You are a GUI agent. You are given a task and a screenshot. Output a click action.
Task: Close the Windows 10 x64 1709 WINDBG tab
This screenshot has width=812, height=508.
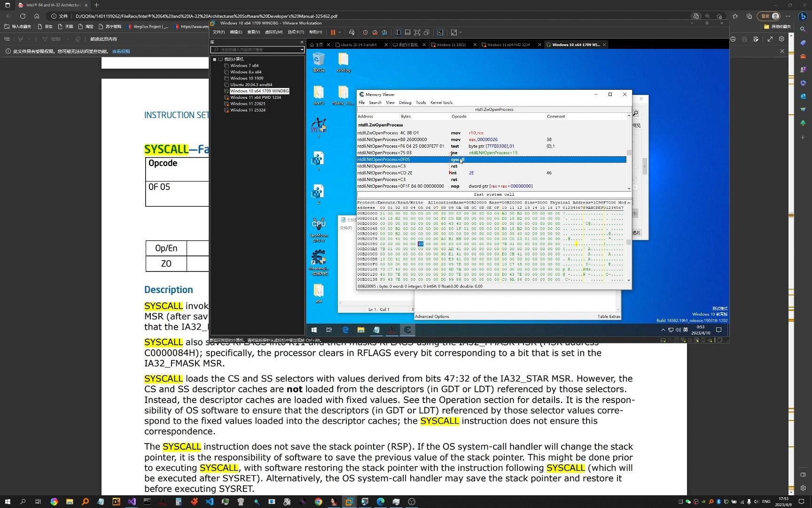pyautogui.click(x=604, y=45)
